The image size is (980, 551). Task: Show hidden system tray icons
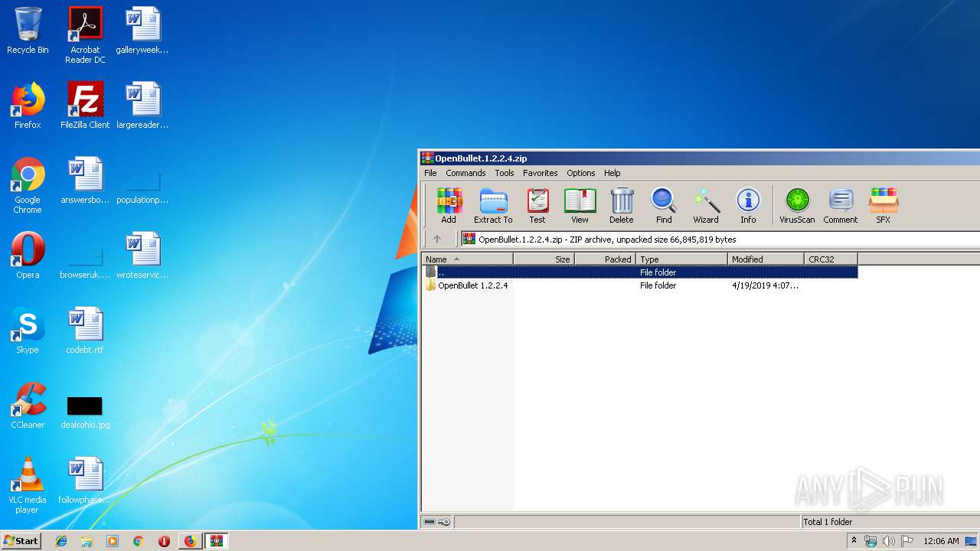point(854,541)
